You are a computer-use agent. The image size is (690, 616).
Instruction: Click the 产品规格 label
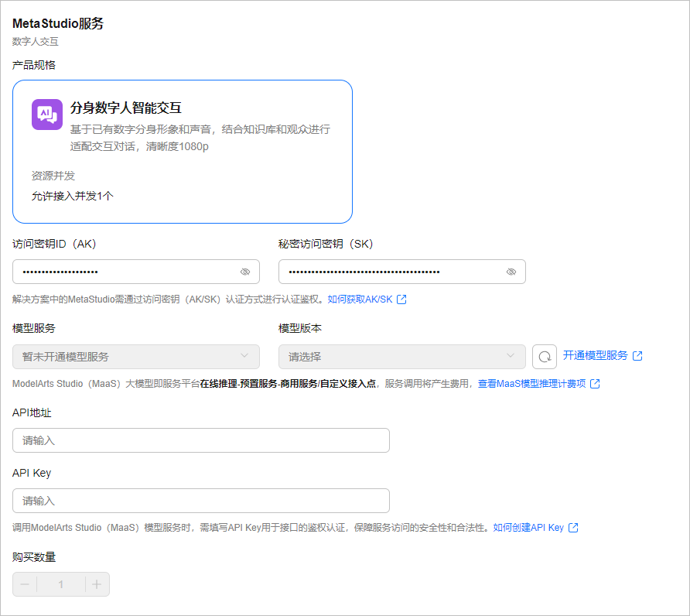34,65
